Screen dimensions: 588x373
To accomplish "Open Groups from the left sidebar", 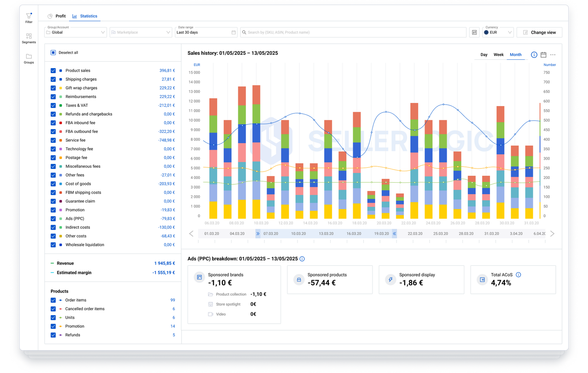I will (29, 58).
